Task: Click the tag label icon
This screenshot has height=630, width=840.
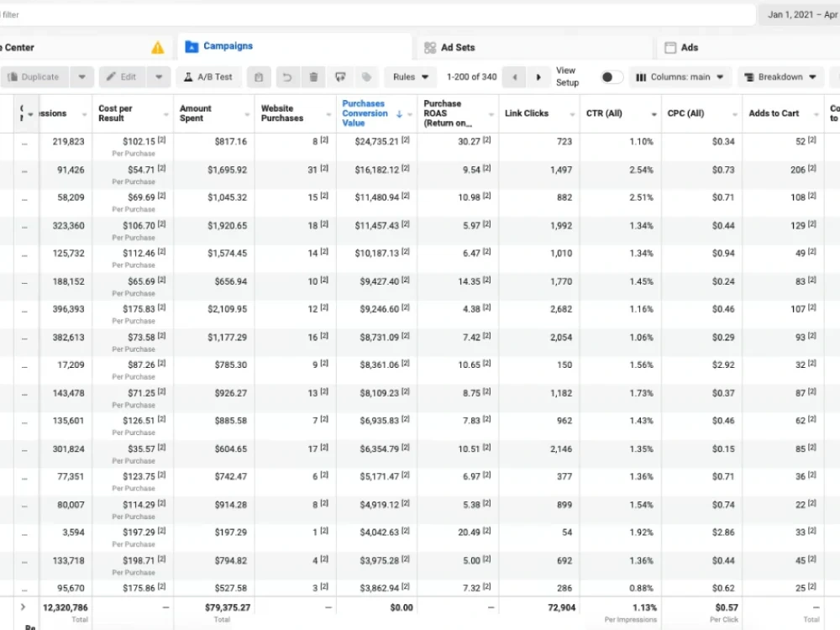Action: pyautogui.click(x=366, y=77)
